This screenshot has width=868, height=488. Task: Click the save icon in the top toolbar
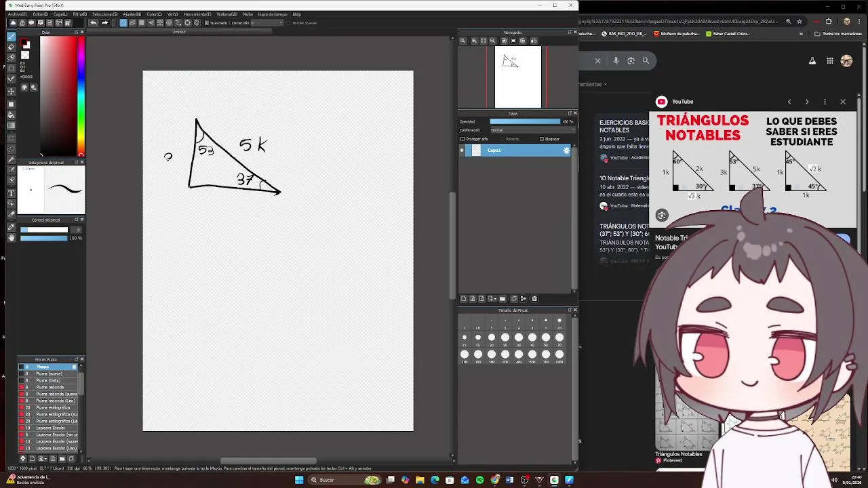pyautogui.click(x=50, y=23)
